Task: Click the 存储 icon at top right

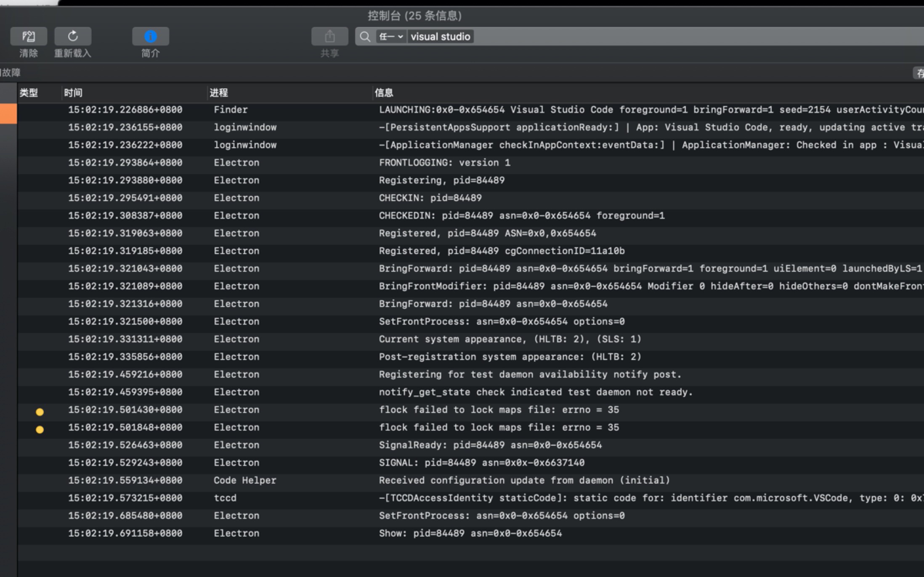Action: pos(919,73)
